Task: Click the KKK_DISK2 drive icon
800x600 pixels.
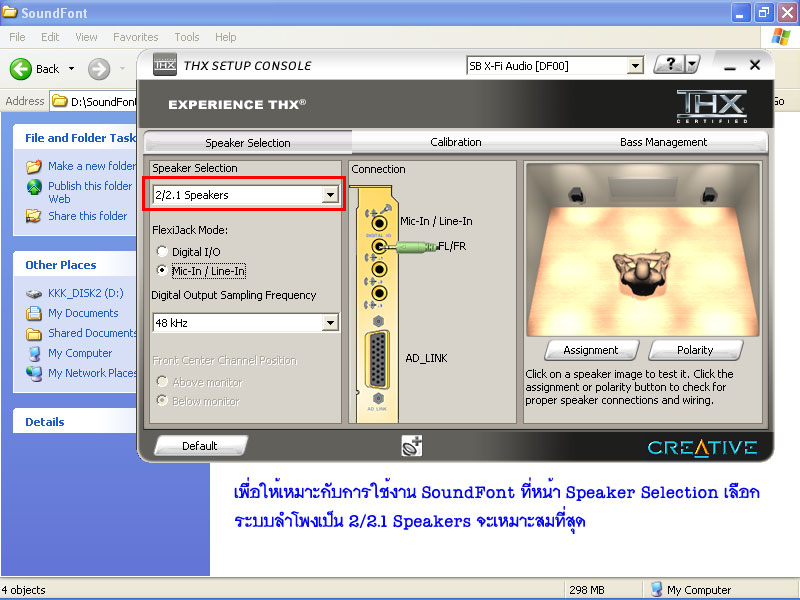Action: click(x=34, y=294)
